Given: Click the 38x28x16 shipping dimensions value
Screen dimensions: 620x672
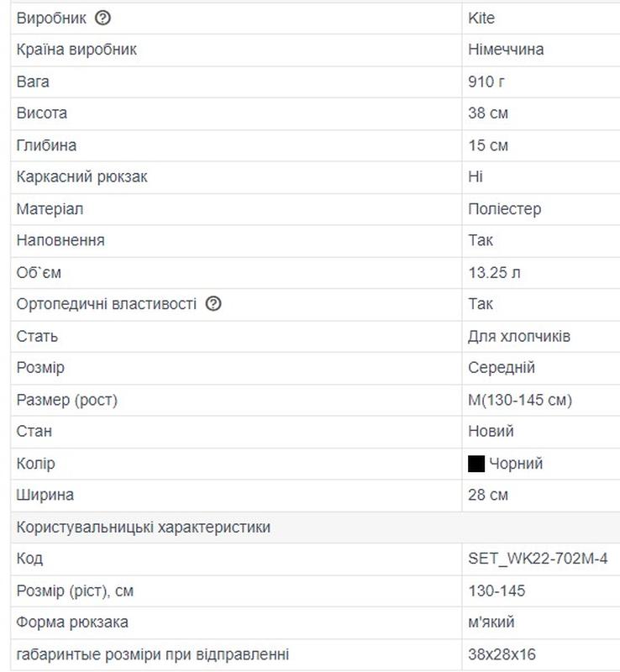Looking at the screenshot, I should point(502,654).
